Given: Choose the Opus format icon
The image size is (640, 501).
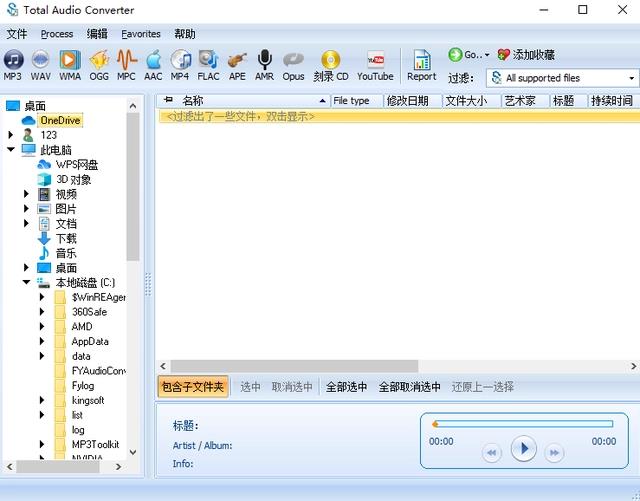Looking at the screenshot, I should [x=293, y=65].
